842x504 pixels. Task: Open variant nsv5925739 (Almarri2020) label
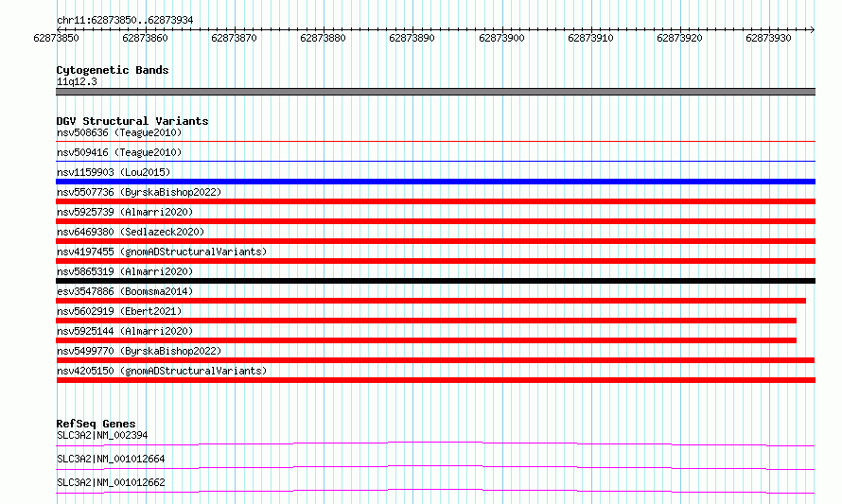click(x=125, y=212)
